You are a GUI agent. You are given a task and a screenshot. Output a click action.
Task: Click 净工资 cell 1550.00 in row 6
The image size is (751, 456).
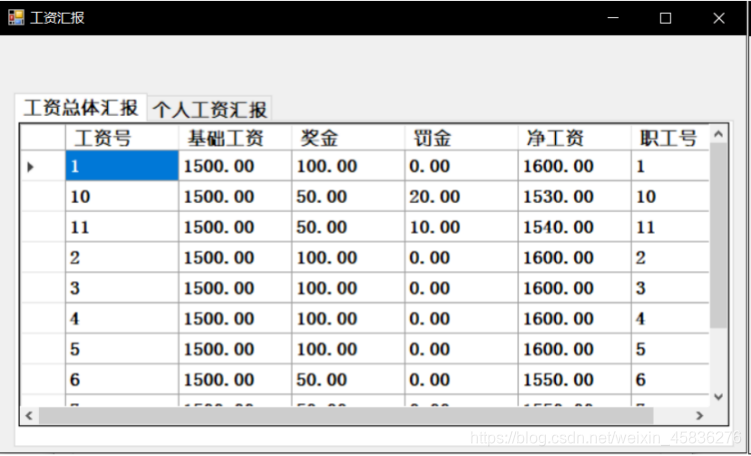574,380
